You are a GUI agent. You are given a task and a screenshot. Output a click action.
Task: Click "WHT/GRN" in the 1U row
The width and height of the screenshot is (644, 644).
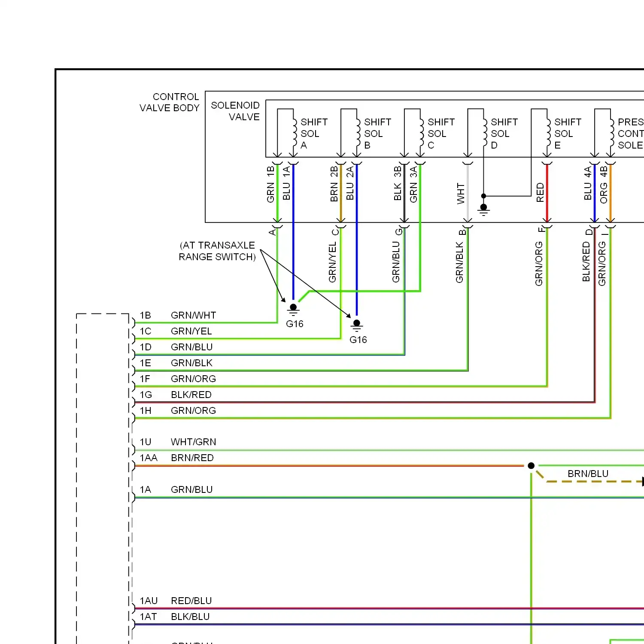193,442
